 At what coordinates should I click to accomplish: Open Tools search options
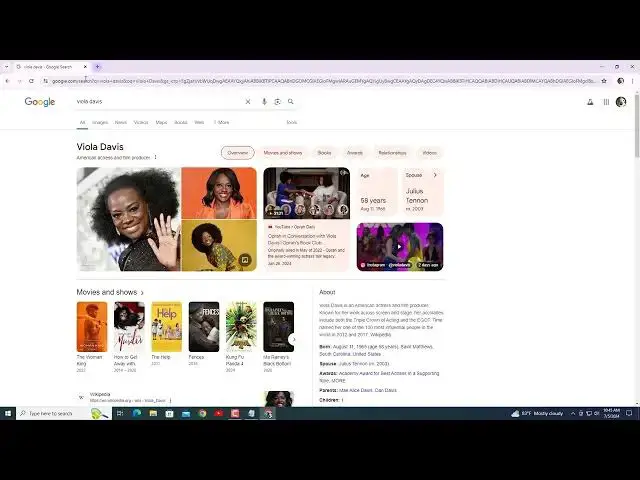tap(291, 122)
